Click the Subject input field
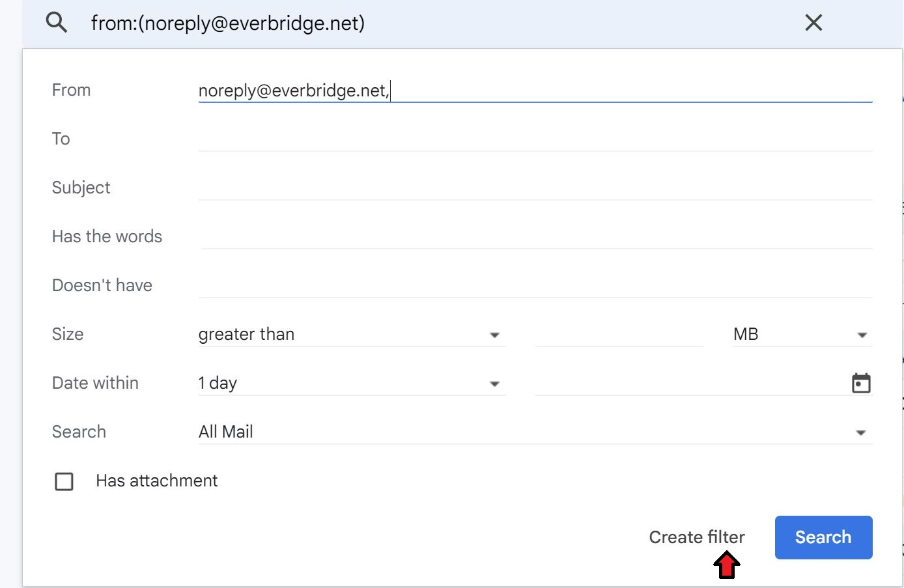Viewport: 904px width, 588px height. (x=535, y=188)
